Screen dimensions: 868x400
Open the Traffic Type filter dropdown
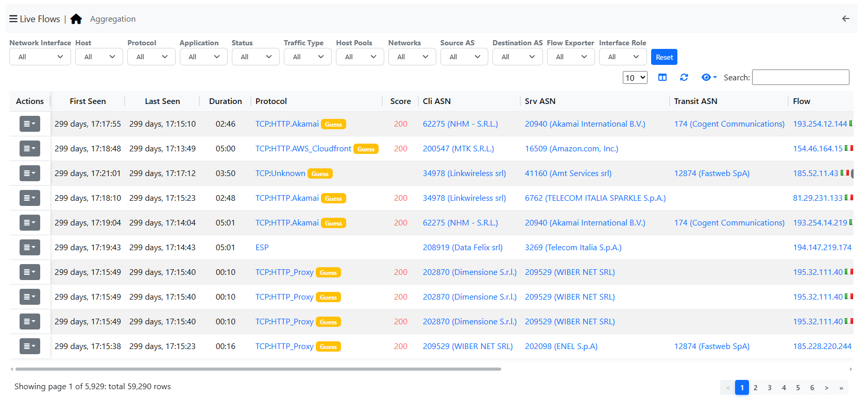click(x=308, y=57)
